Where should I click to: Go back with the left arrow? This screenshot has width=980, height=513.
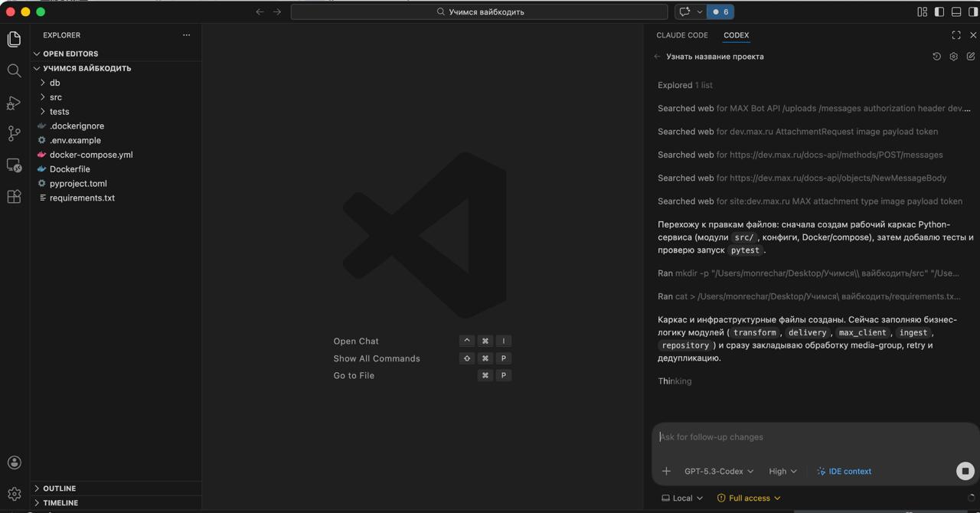[260, 11]
